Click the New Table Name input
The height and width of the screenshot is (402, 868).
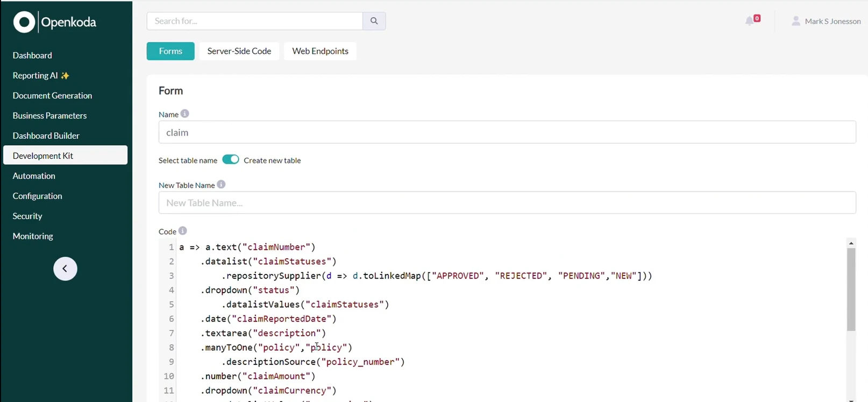[507, 203]
